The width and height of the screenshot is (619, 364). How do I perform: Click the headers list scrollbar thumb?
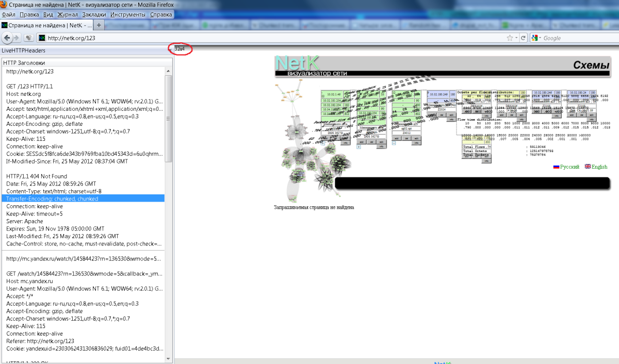tap(169, 119)
